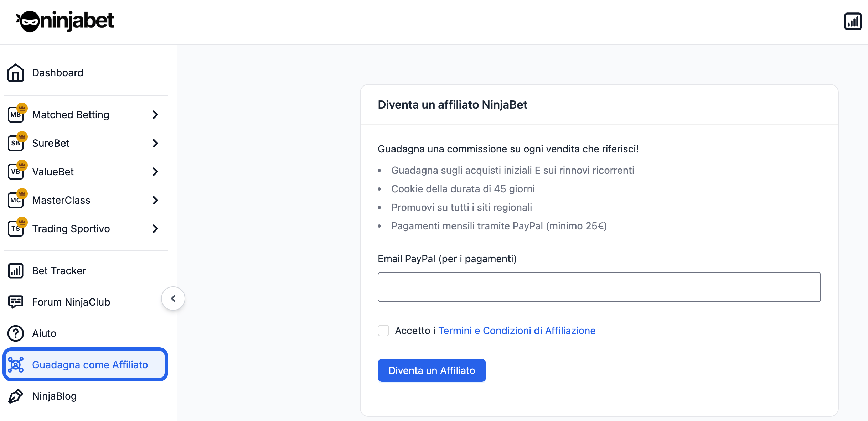This screenshot has width=868, height=421.
Task: Tick the Accetto terms checkbox
Action: 383,331
